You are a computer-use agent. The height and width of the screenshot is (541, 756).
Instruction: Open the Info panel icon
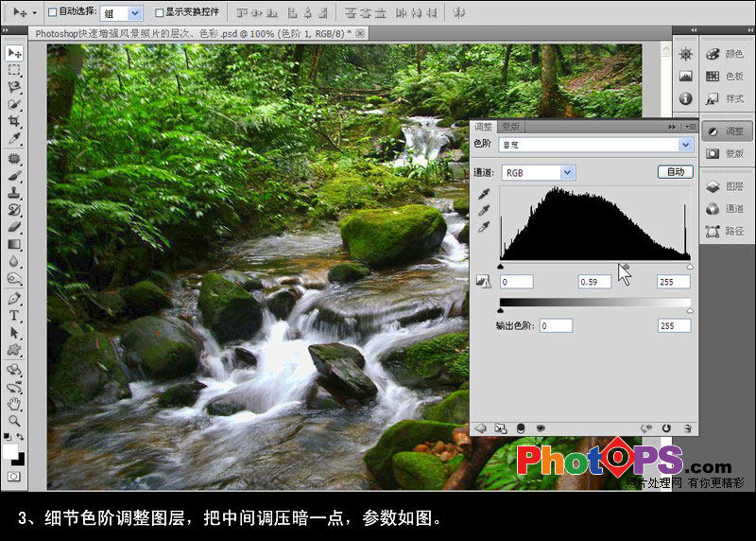pos(686,99)
